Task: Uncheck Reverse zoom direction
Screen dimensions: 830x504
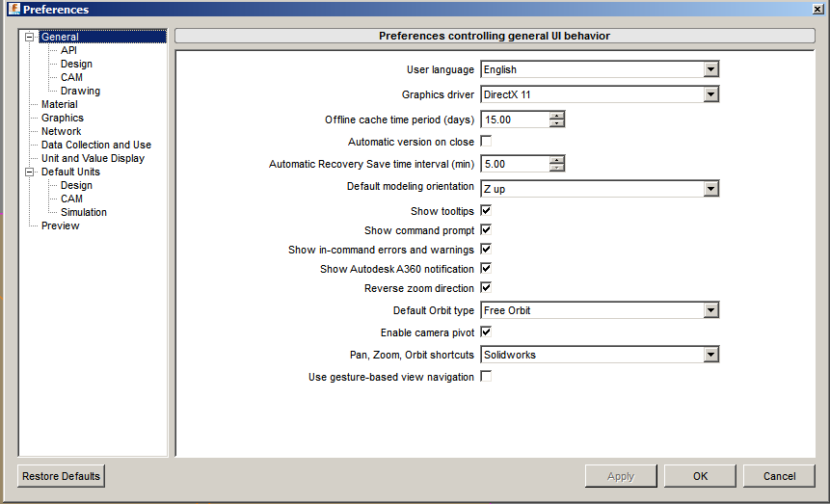Action: click(x=486, y=288)
